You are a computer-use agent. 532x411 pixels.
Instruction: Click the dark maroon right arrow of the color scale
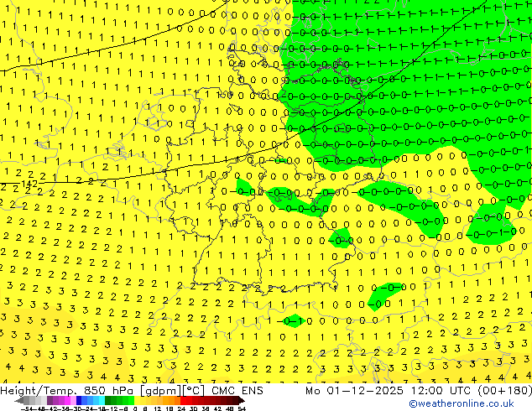241,401
